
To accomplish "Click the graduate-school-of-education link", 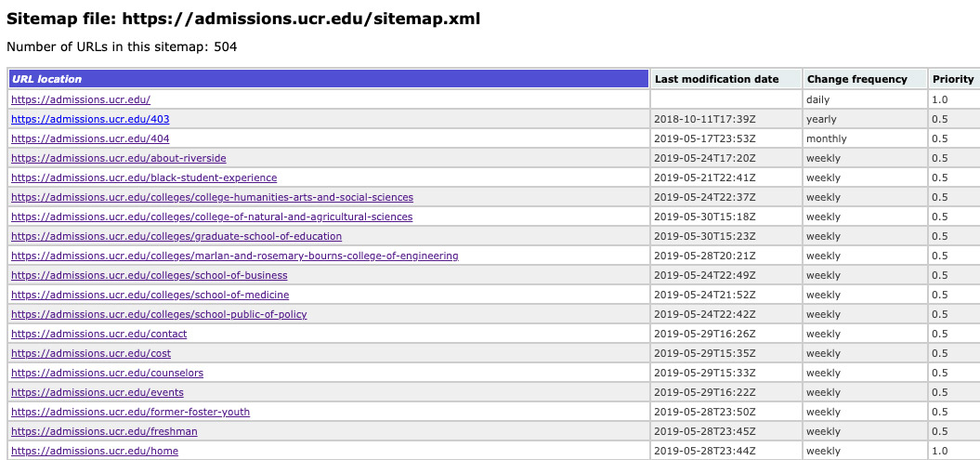I will click(x=176, y=236).
